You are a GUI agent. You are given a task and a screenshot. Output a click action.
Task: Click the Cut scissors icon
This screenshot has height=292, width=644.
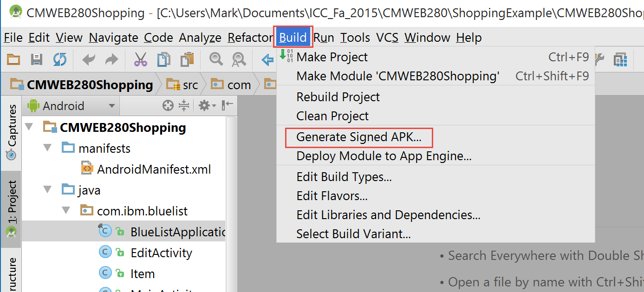[x=140, y=59]
